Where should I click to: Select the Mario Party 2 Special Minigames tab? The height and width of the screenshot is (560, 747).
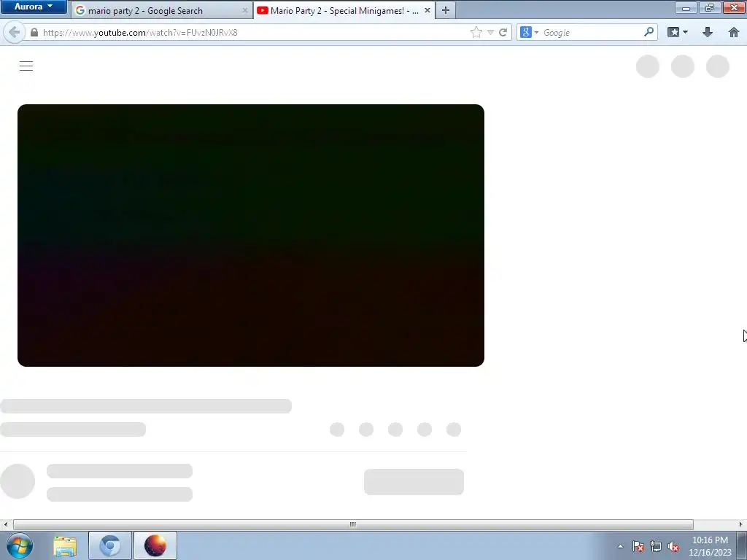(x=344, y=10)
